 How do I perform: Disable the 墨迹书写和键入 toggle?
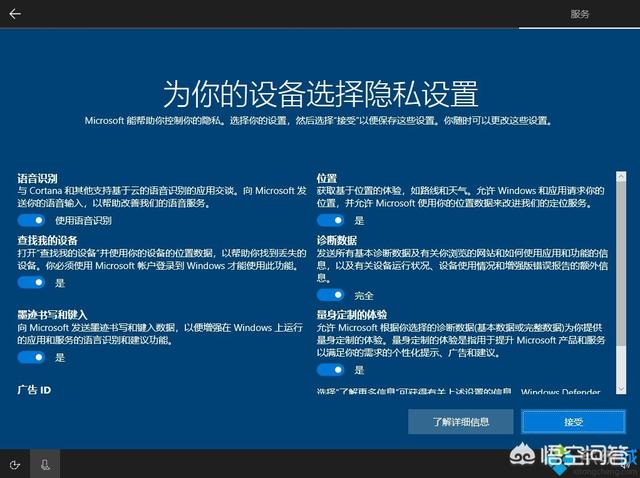click(31, 357)
